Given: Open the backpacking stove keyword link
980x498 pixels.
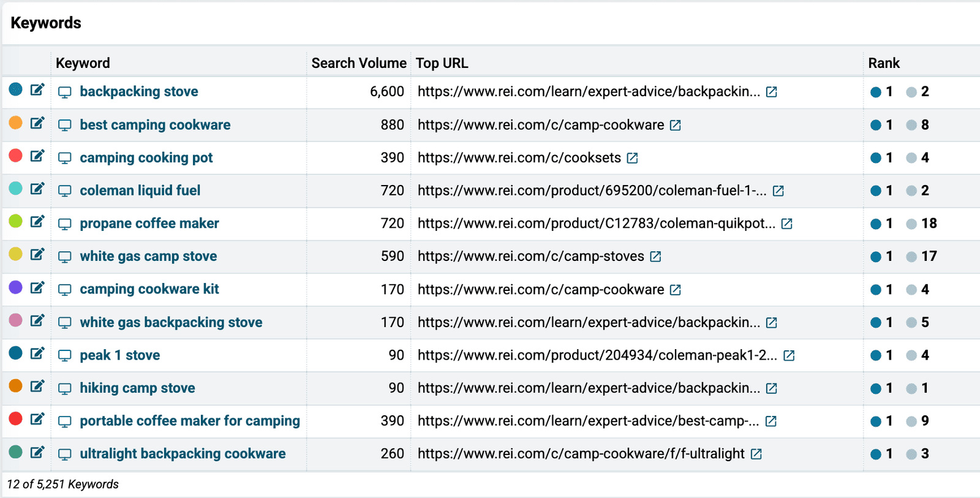Looking at the screenshot, I should click(x=139, y=92).
